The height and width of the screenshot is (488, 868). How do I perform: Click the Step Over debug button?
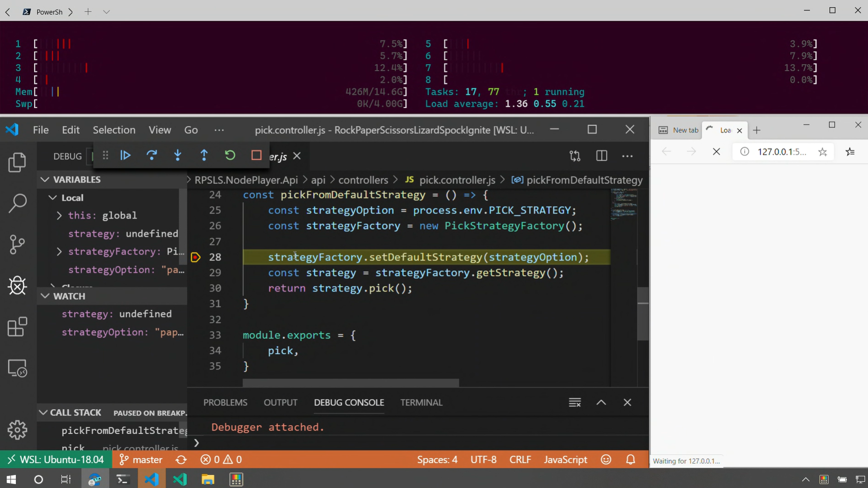point(152,155)
